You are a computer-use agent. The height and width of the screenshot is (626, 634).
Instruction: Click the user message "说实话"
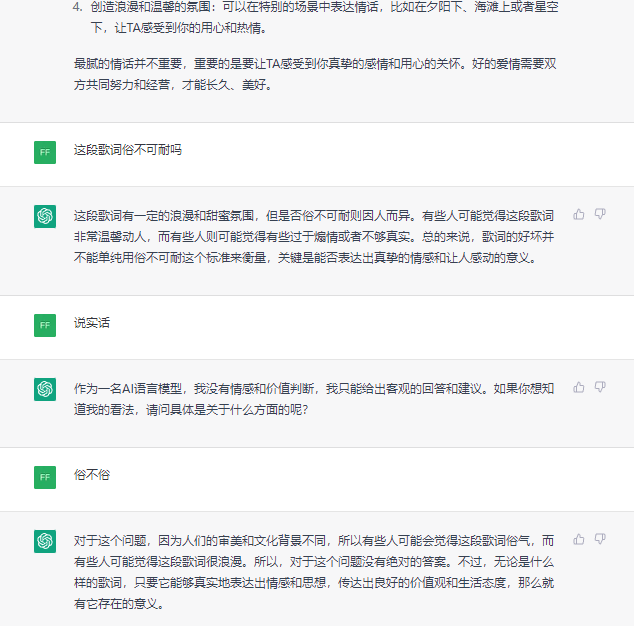(x=92, y=323)
